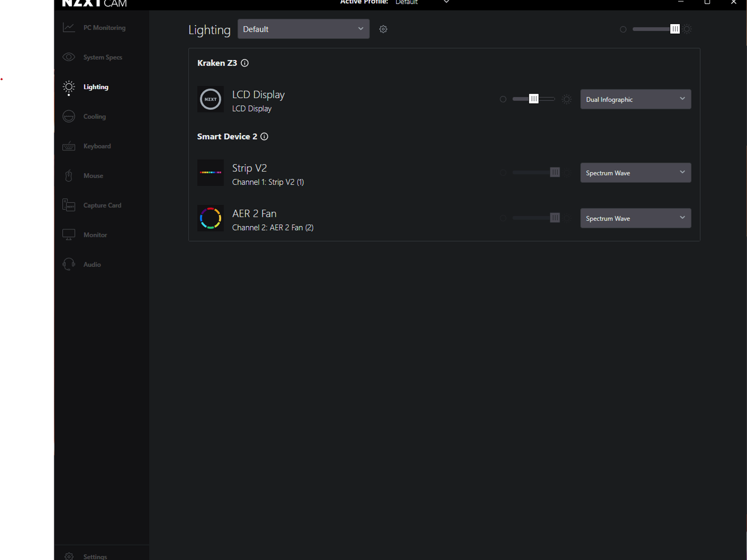747x560 pixels.
Task: Open lighting profile settings gear
Action: point(383,29)
